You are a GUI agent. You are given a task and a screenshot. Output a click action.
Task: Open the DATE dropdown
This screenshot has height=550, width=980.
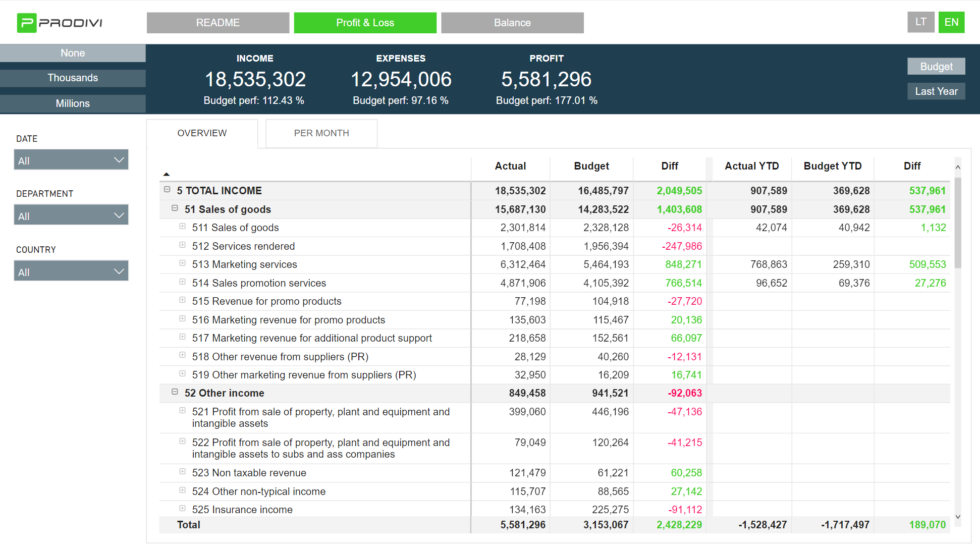[x=71, y=160]
